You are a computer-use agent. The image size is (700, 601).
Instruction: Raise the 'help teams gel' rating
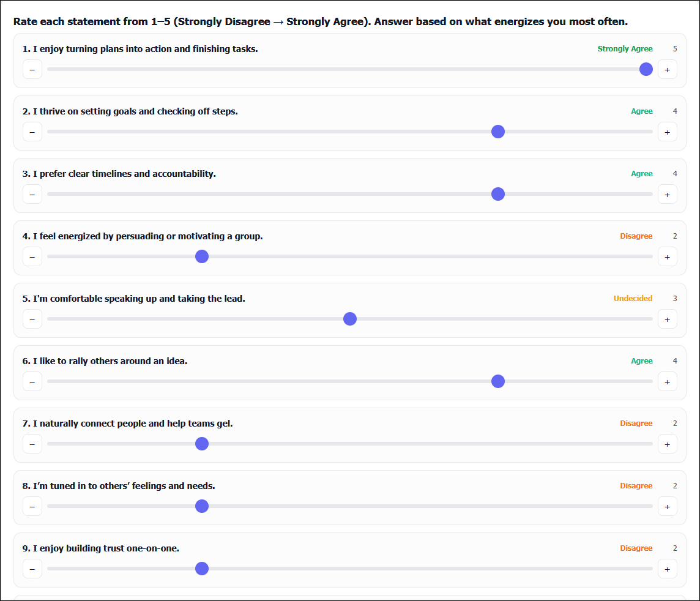(667, 444)
